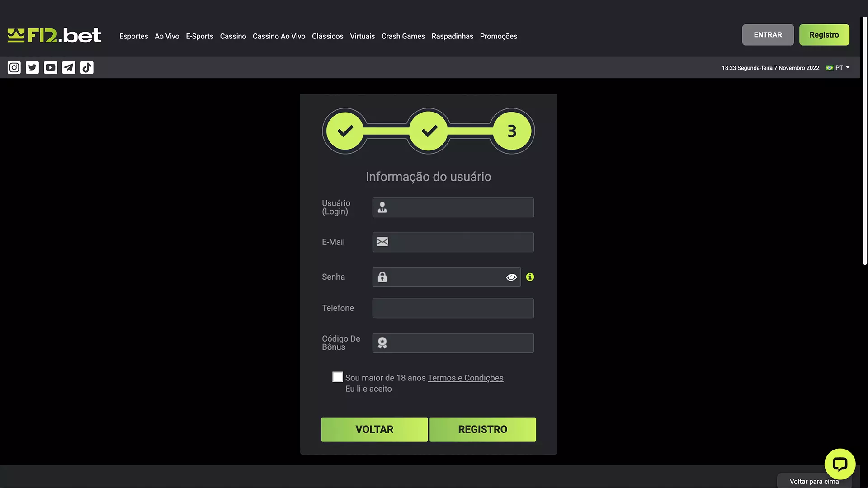
Task: Click the live chat support icon
Action: click(x=840, y=464)
